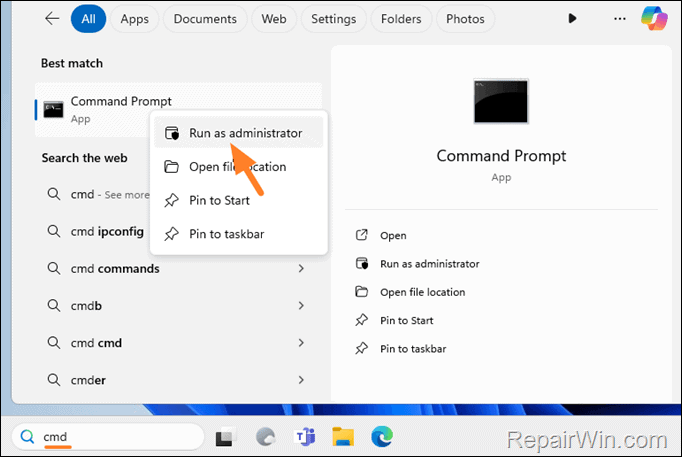Open the Copilot icon
The height and width of the screenshot is (457, 682).
654,19
